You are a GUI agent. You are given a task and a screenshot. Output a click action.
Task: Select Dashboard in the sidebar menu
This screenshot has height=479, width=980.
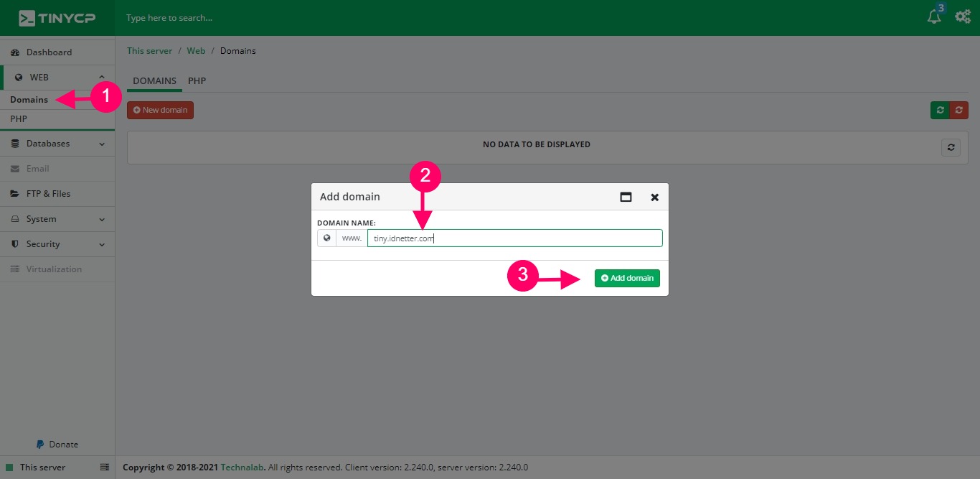(49, 52)
